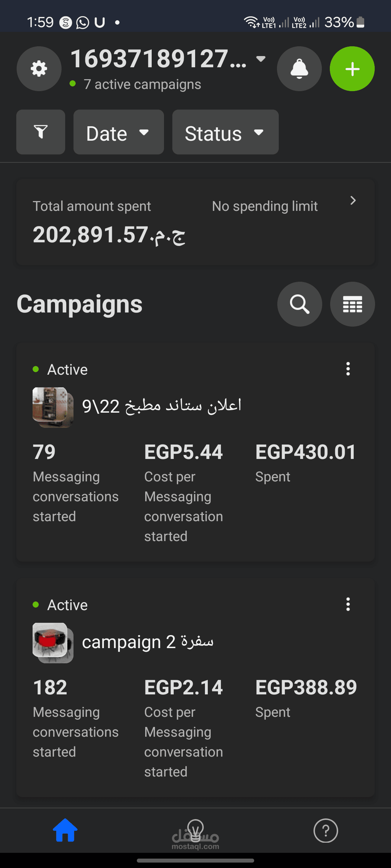391x868 pixels.
Task: Open spending limit details chevron
Action: tap(353, 201)
